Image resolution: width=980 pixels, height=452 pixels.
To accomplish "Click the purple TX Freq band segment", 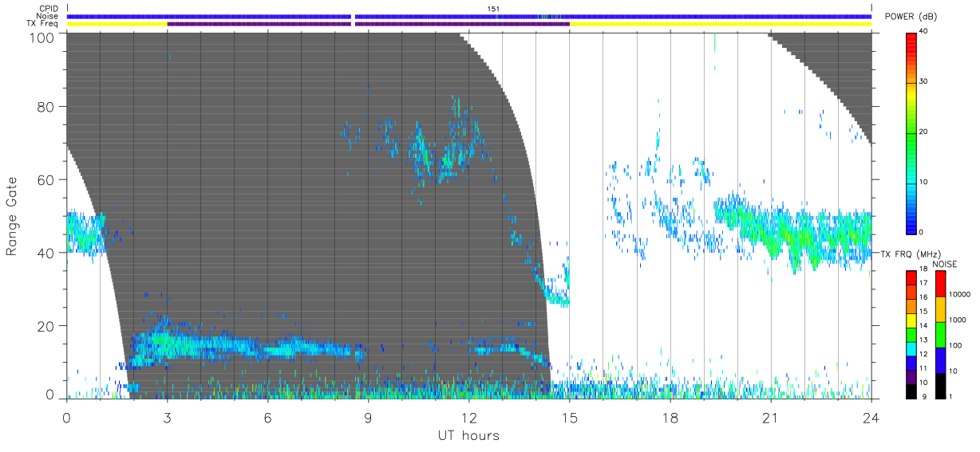I will [368, 24].
